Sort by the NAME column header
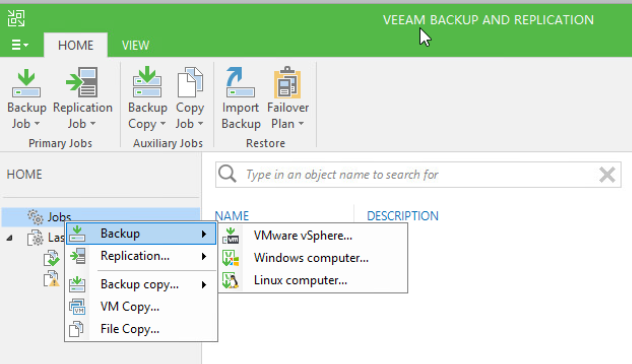The image size is (632, 364). [x=232, y=216]
